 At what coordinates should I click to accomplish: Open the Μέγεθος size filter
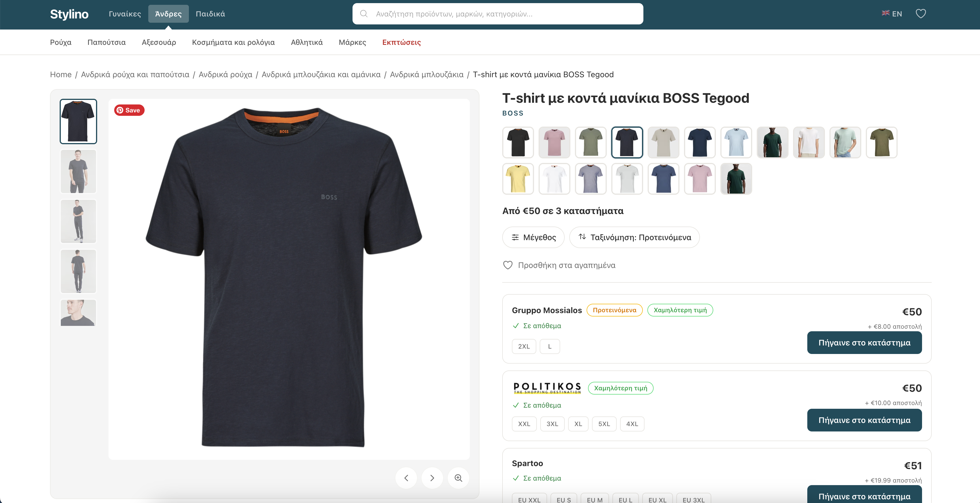pyautogui.click(x=533, y=237)
